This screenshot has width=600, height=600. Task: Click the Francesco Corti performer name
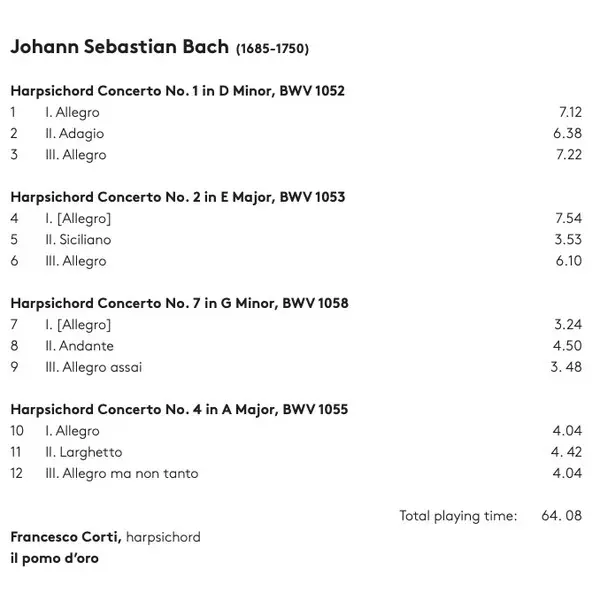66,537
